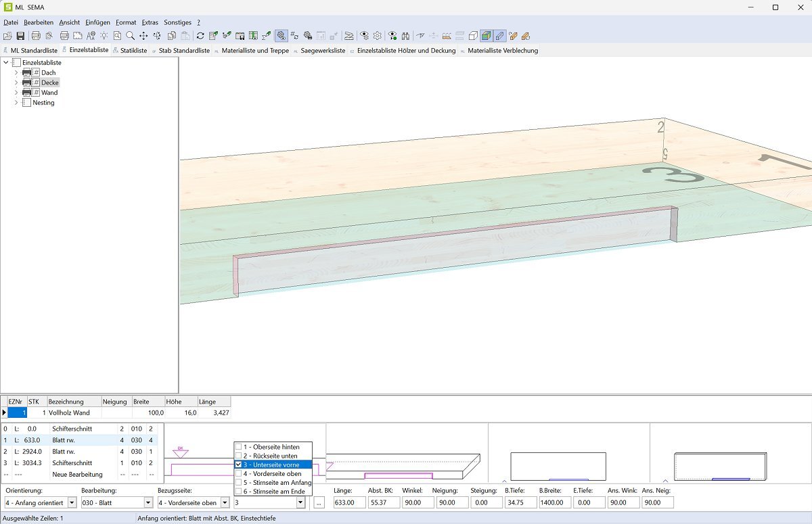Viewport: 812px width, 524px height.
Task: Click the '...' button beside side dropdown
Action: [x=319, y=502]
